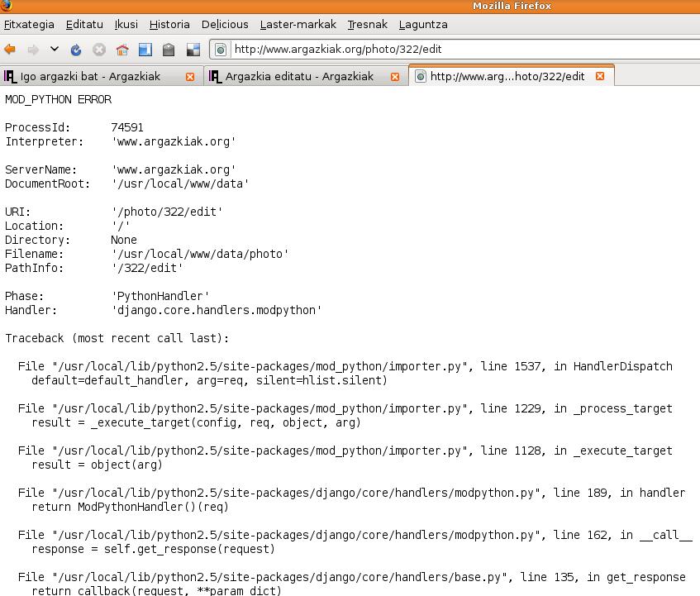Open the Editatu menu
700x596 pixels.
pyautogui.click(x=84, y=25)
